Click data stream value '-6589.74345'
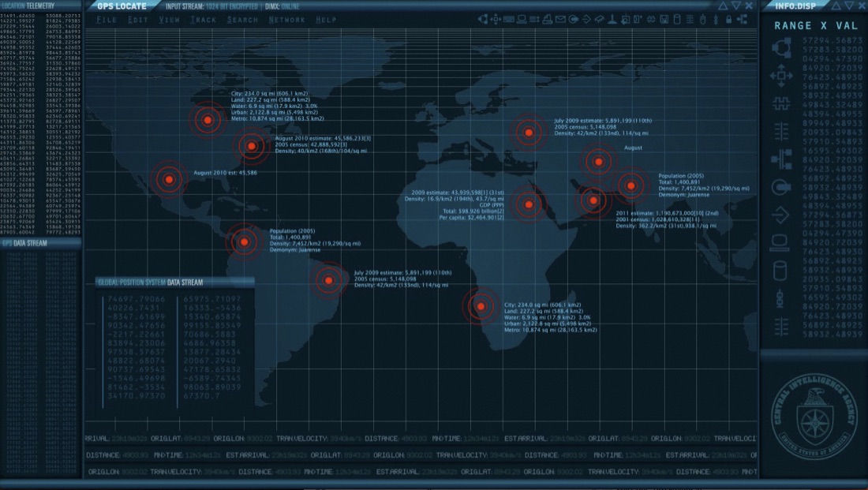The width and height of the screenshot is (868, 490). coord(212,378)
